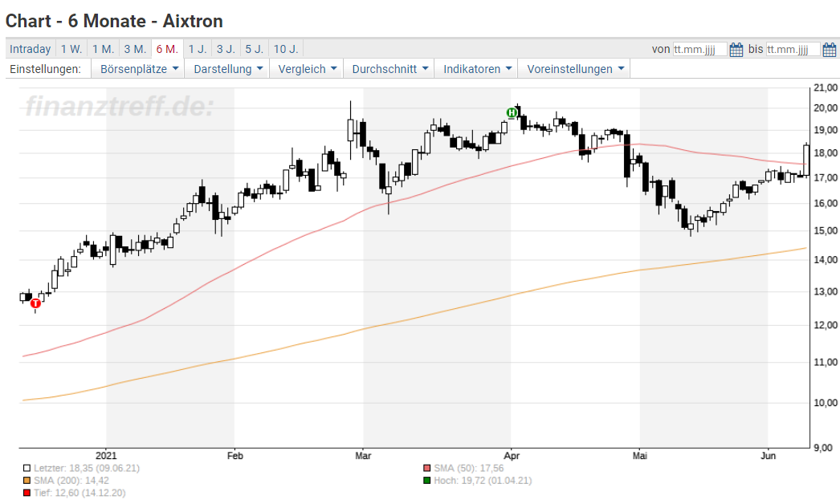840x504 pixels.
Task: Click the 'SMA (200): 14,42' legend text
Action: point(71,481)
